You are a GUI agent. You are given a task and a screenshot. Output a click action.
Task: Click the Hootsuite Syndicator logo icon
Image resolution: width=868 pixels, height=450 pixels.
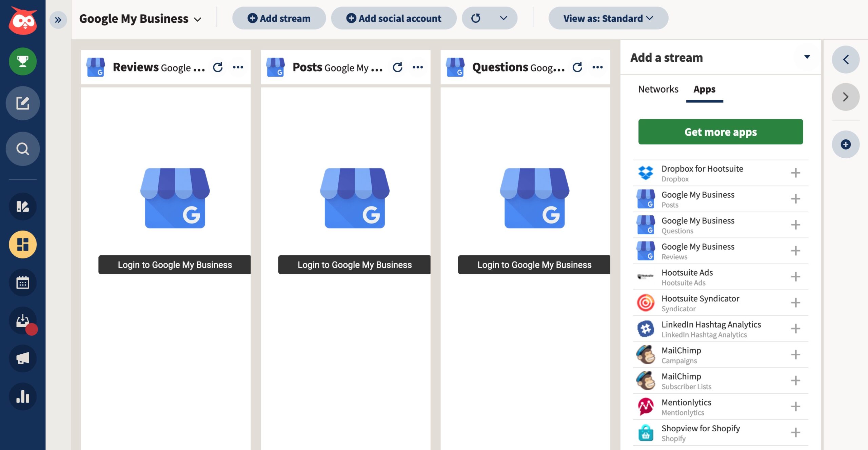(x=646, y=303)
